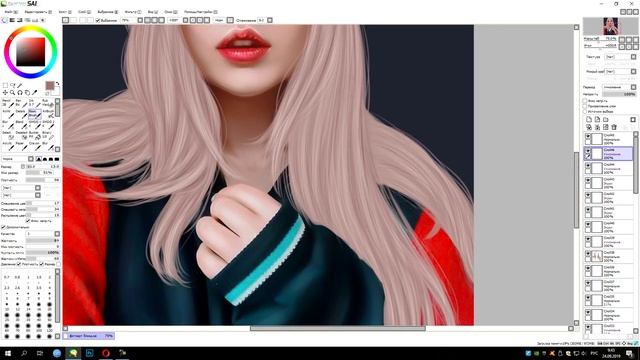Adjust the layer opacity slider
The width and height of the screenshot is (640, 360).
click(x=619, y=94)
